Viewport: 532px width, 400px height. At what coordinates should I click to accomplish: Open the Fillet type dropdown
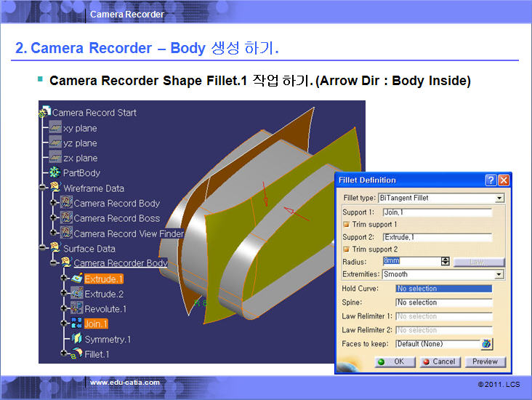[499, 198]
